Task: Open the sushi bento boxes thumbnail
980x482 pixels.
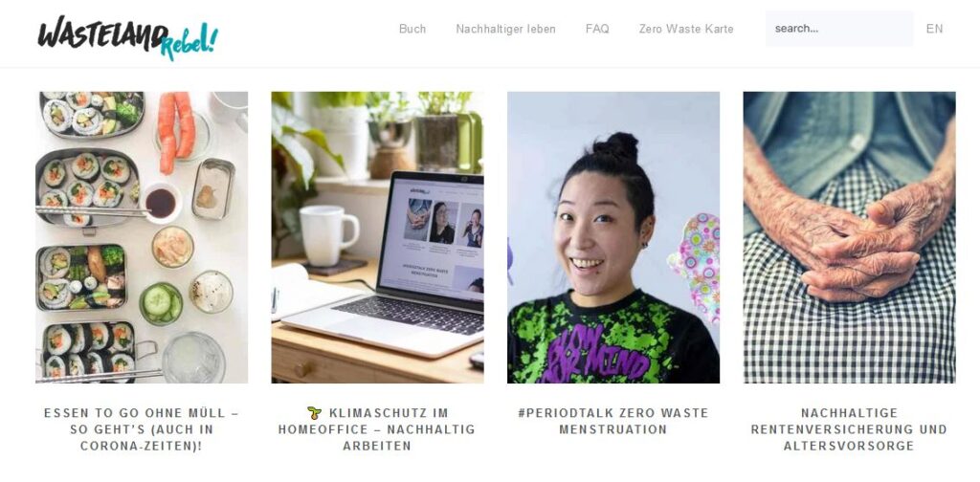Action: [x=142, y=237]
